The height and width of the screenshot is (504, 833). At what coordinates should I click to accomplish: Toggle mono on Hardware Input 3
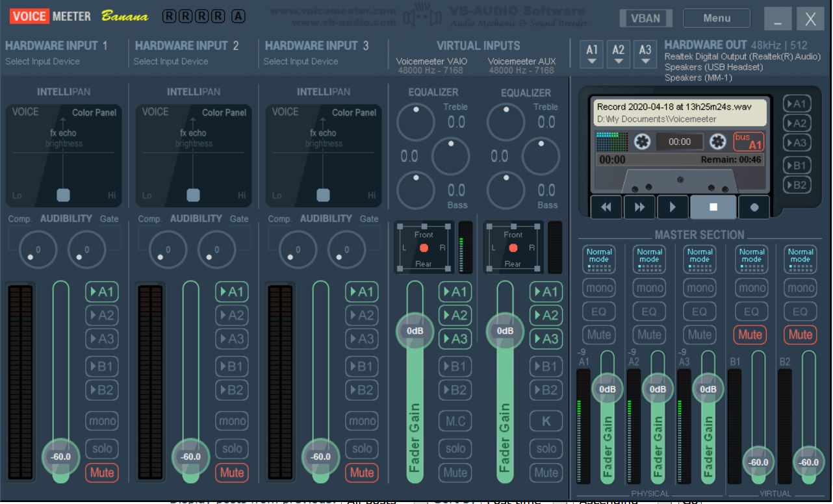[362, 422]
